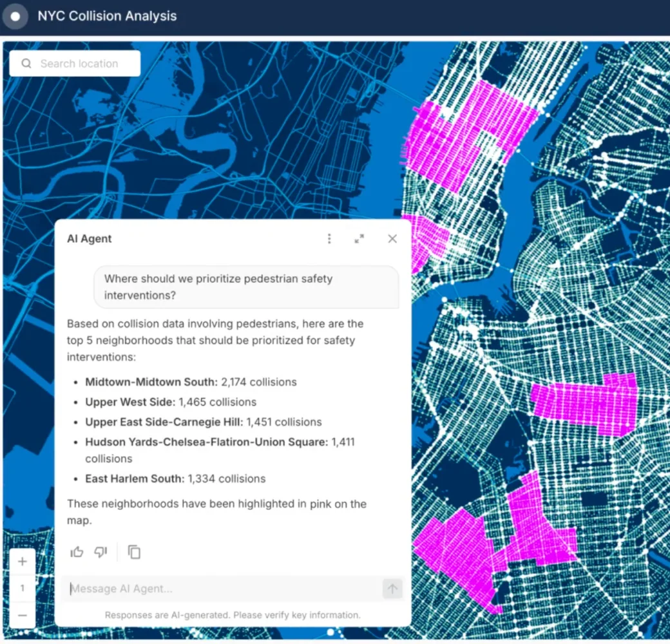Screen dimensions: 670x644
Task: Open the AI Agent three-dot options menu
Action: click(329, 239)
